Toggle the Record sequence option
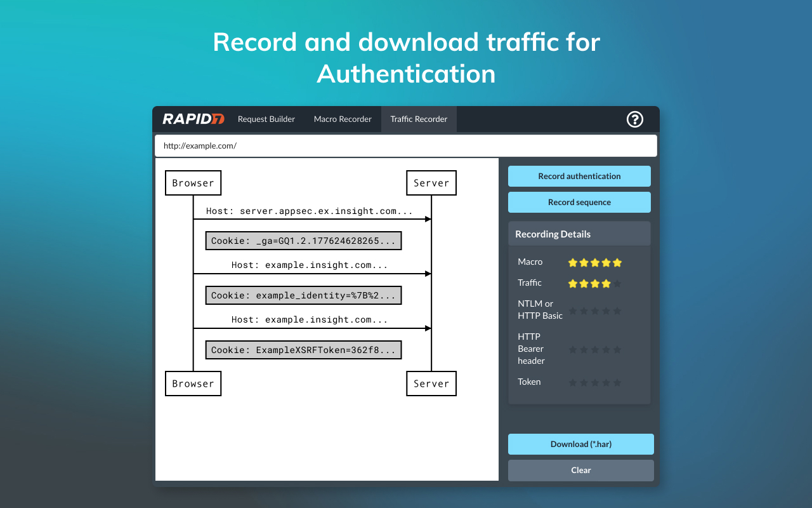Screen dimensions: 812x508 (579, 202)
